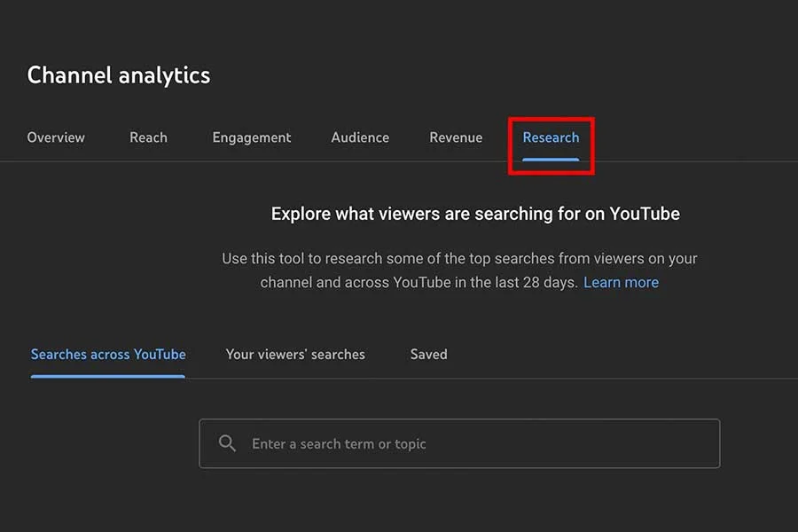This screenshot has height=532, width=798.
Task: Open the Saved sub-tab
Action: click(x=428, y=355)
